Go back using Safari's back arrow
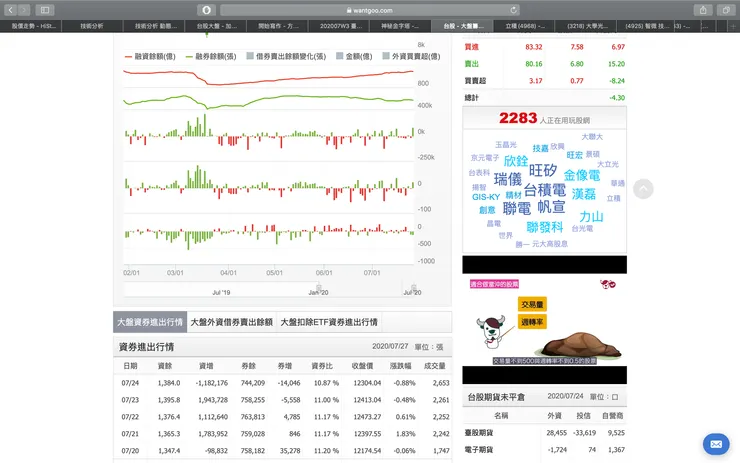This screenshot has height=463, width=740. pos(10,9)
